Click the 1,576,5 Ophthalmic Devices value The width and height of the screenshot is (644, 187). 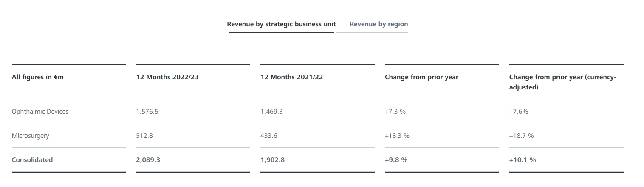pos(147,112)
